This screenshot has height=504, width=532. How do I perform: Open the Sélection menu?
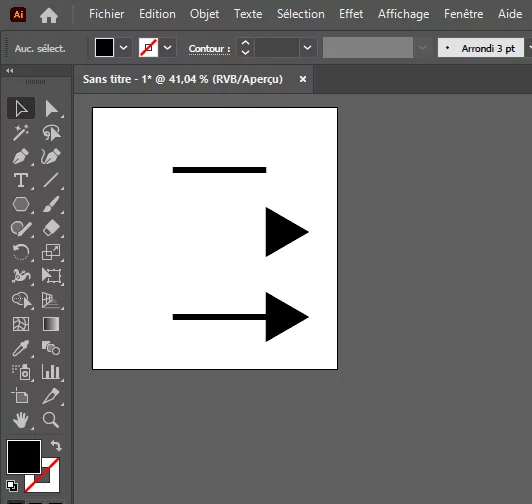[x=301, y=14]
